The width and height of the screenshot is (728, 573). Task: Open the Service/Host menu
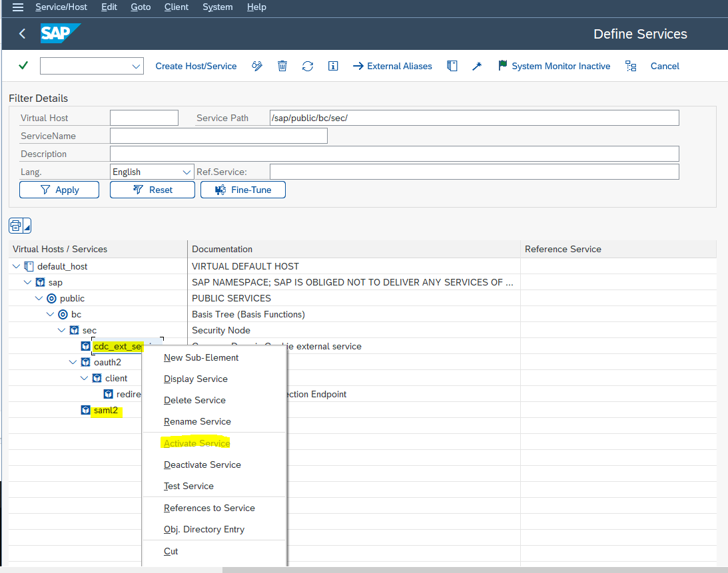tap(61, 7)
